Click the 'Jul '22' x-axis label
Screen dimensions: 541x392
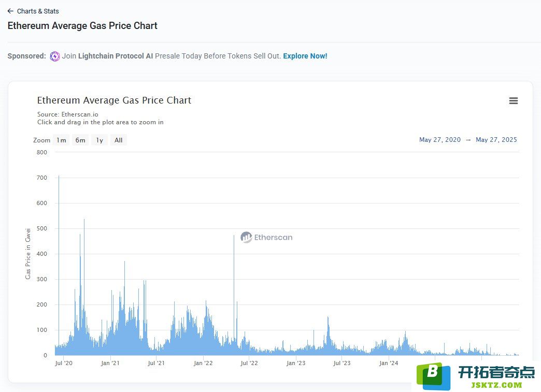[249, 363]
